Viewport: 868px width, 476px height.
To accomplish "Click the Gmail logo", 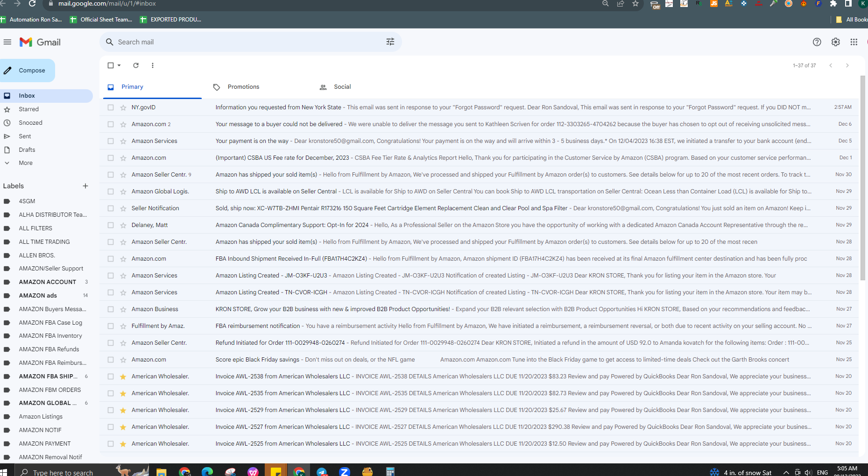I will 40,42.
